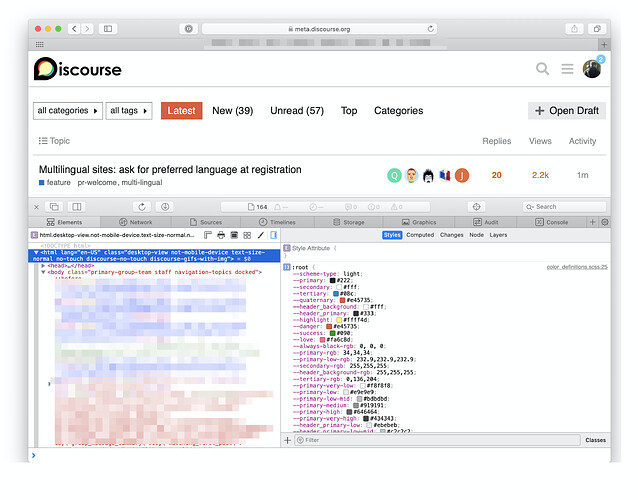Screen dimensions: 638x500
Task: Switch to the Audit tab
Action: pos(485,222)
